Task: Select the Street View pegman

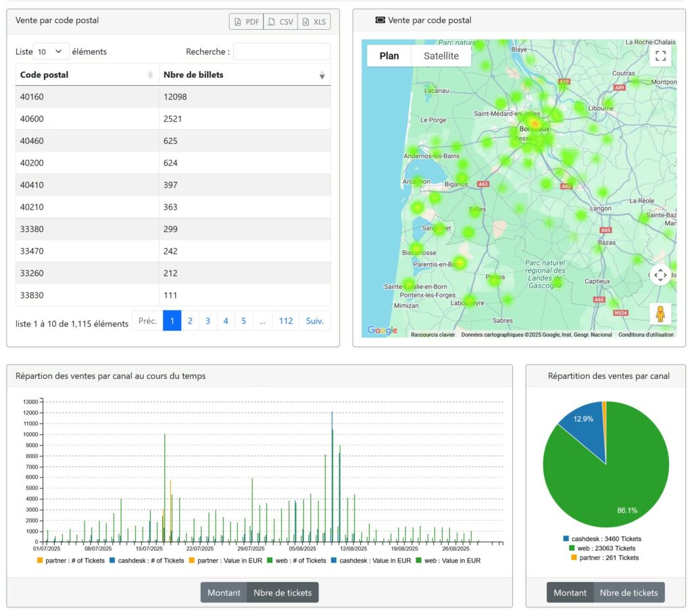Action: pyautogui.click(x=660, y=314)
